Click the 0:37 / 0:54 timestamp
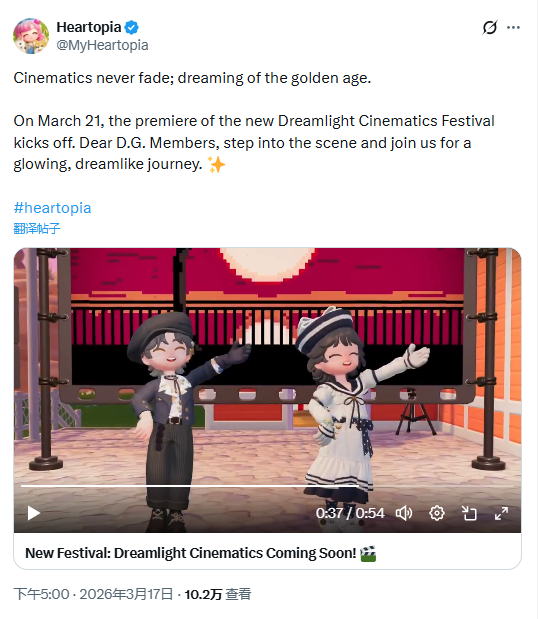Image resolution: width=539 pixels, height=619 pixels. [350, 513]
